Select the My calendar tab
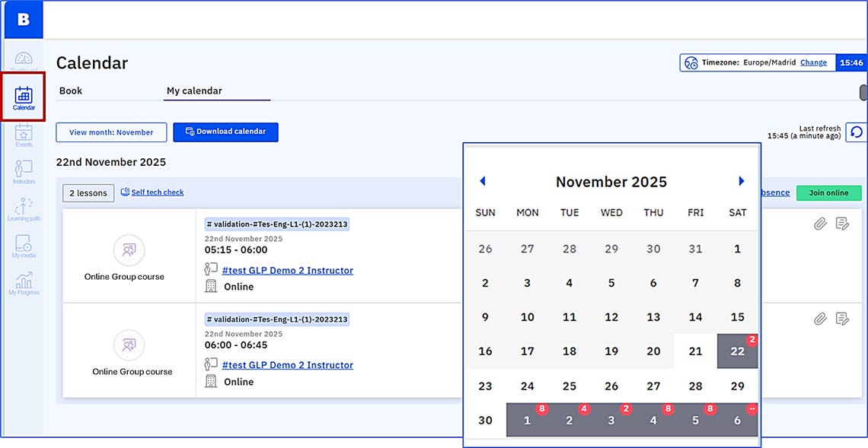Screen dimensions: 868x448 tap(194, 91)
